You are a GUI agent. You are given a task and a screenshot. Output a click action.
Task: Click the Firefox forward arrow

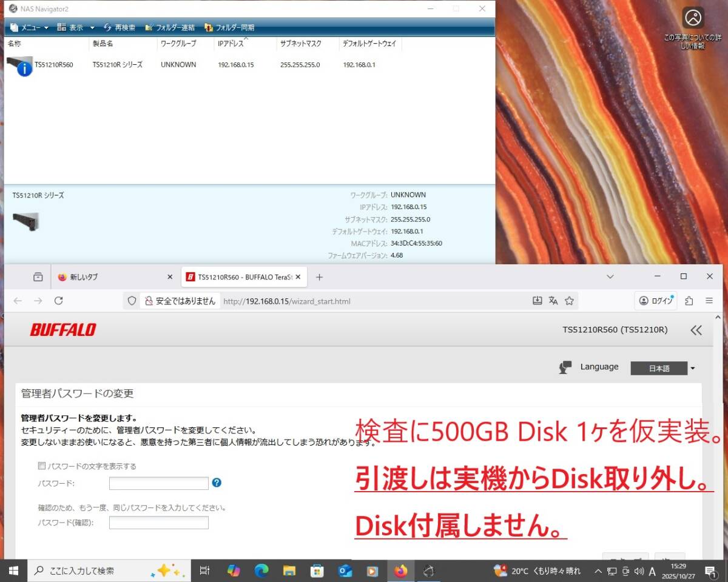[x=38, y=301]
